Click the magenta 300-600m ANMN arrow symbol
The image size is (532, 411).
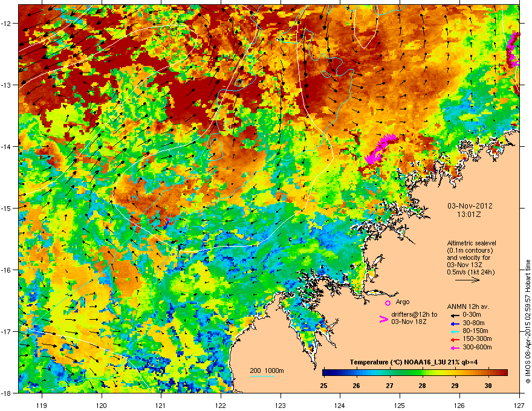tap(455, 348)
